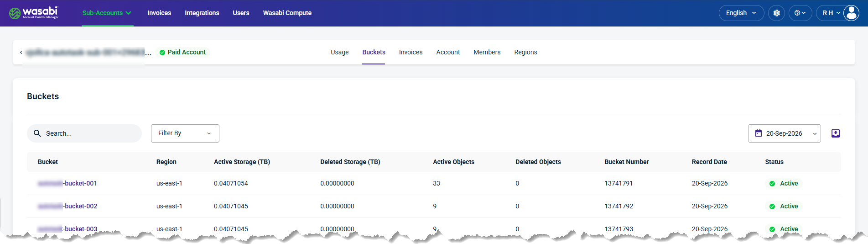Click the search magnifier icon
This screenshot has width=868, height=244.
[x=37, y=133]
